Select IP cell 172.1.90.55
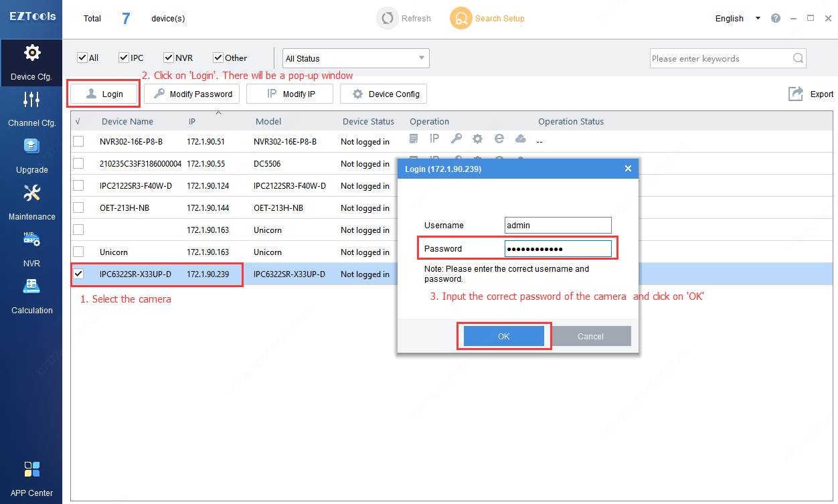838x504 pixels. pos(205,163)
